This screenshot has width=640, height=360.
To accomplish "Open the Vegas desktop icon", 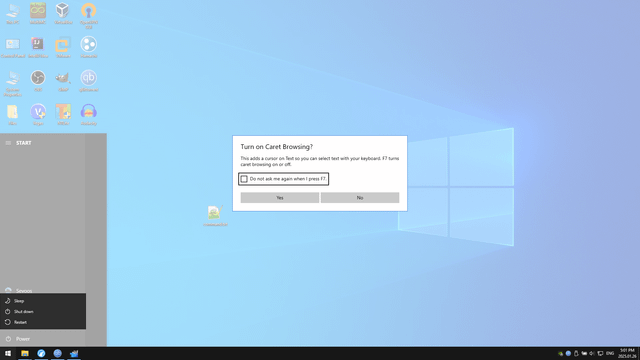I will coord(38,115).
